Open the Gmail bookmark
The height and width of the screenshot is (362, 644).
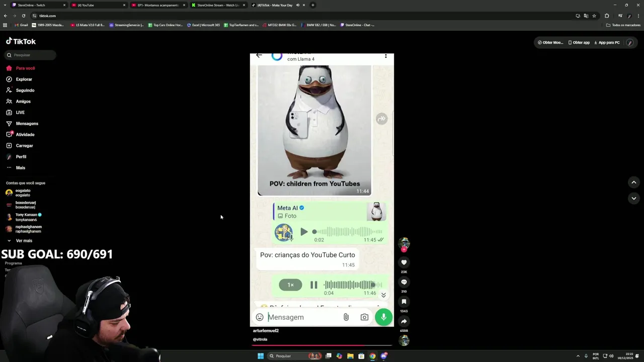click(x=21, y=25)
